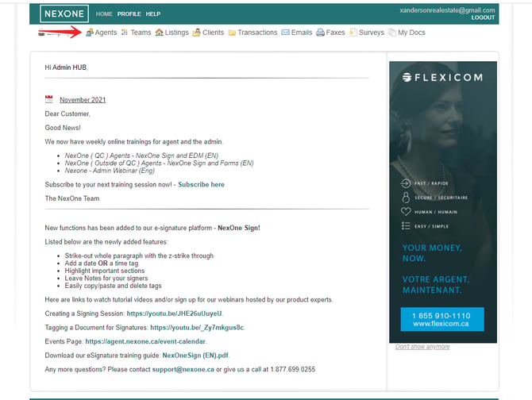Click the Nexone - Admin Webinar (Eng) item
Viewport: 532px width, 400px height.
click(x=110, y=171)
